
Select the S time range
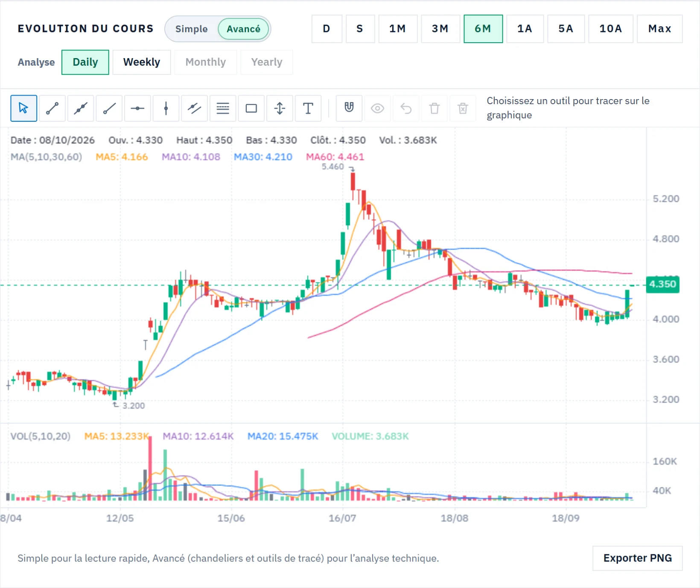pos(360,29)
